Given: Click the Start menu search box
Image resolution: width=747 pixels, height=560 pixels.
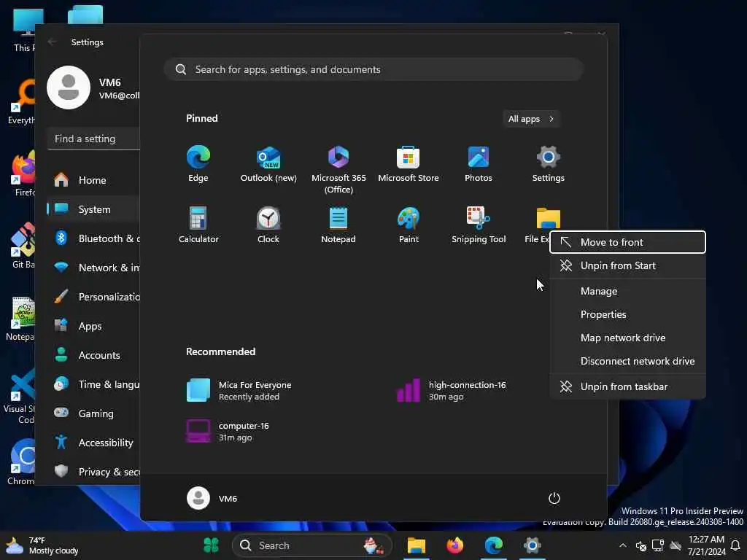Looking at the screenshot, I should point(374,69).
